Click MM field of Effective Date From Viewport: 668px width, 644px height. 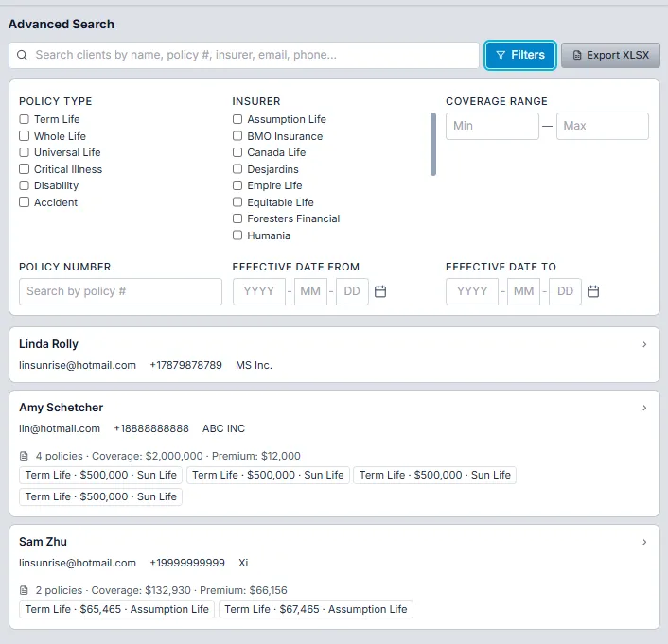tap(310, 292)
